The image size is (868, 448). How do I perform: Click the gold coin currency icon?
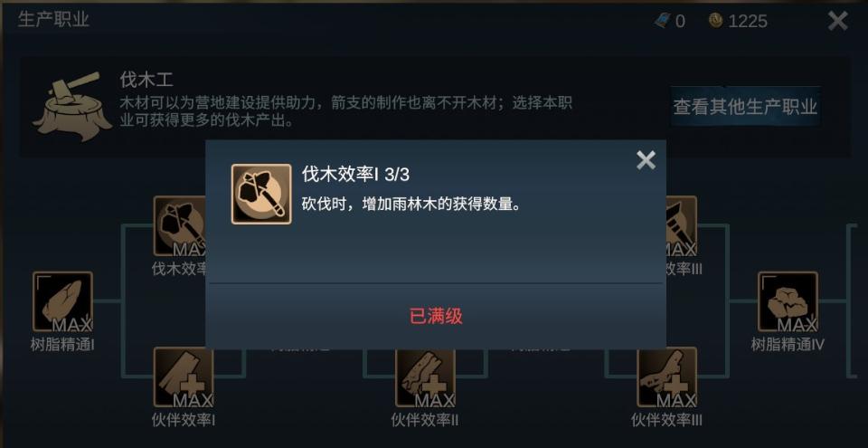(x=716, y=21)
